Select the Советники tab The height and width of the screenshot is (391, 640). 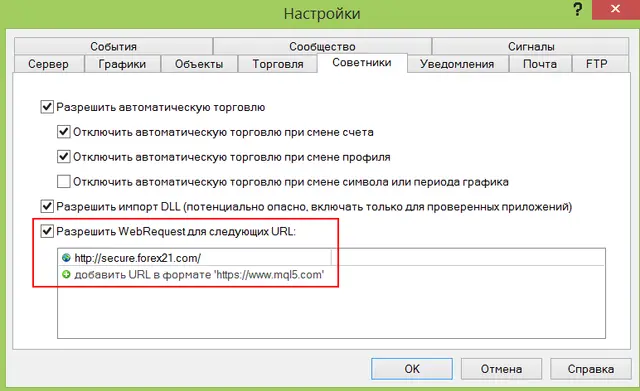[x=362, y=62]
